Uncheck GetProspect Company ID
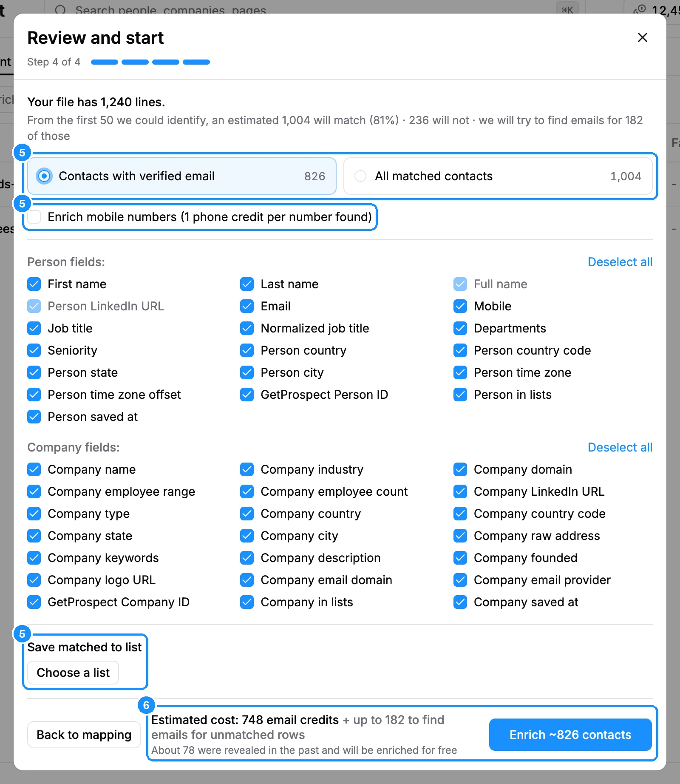680x784 pixels. [34, 602]
